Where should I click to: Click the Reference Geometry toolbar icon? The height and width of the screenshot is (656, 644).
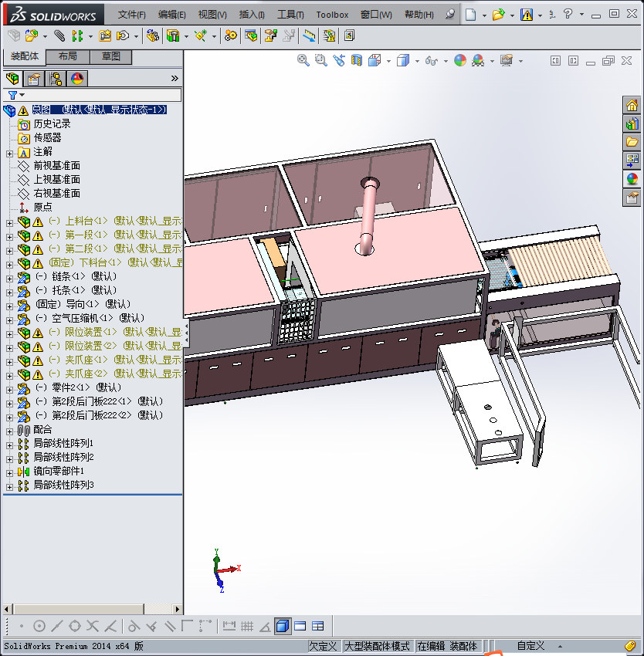coord(201,36)
